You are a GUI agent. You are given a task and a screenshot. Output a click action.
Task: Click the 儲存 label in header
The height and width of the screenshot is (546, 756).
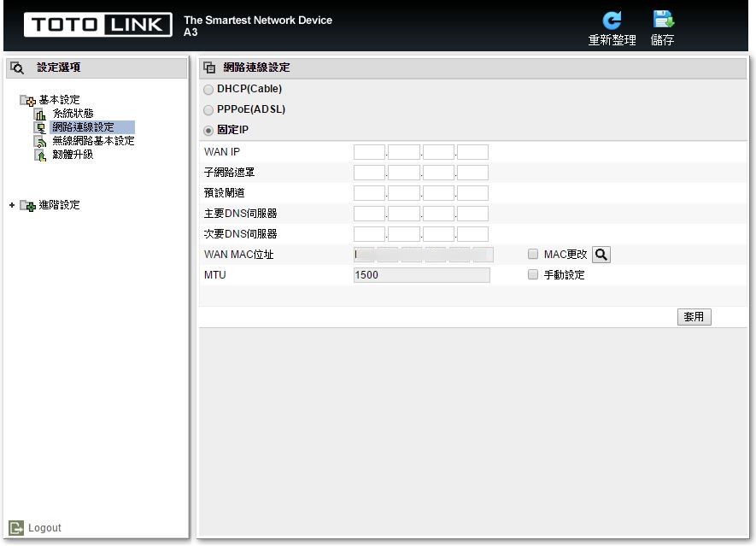(x=663, y=40)
